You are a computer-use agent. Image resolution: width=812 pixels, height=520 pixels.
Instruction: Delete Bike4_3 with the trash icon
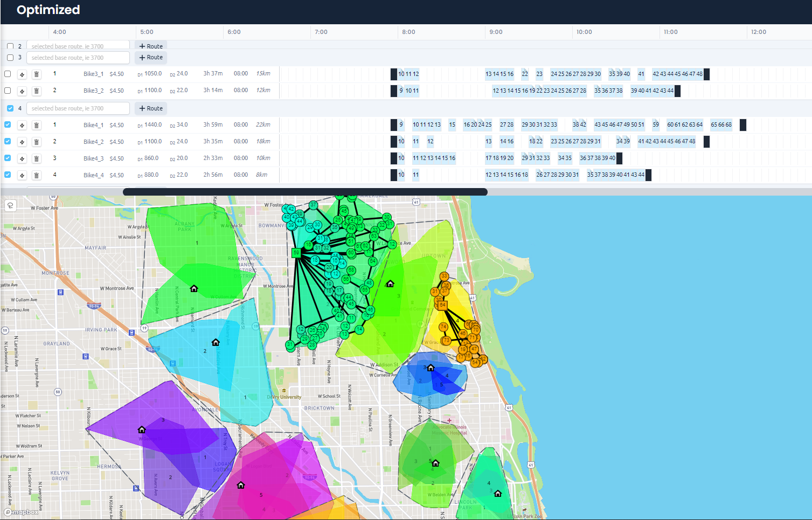click(36, 159)
